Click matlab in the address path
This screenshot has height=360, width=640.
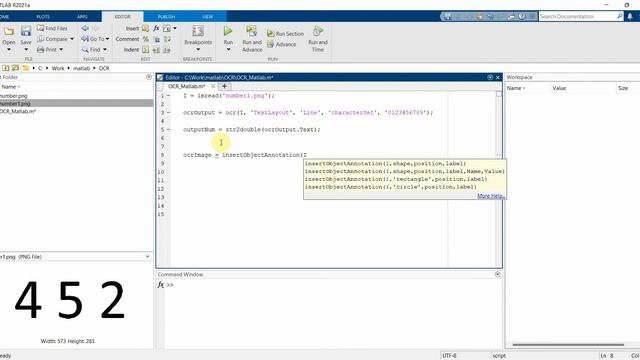pos(81,68)
